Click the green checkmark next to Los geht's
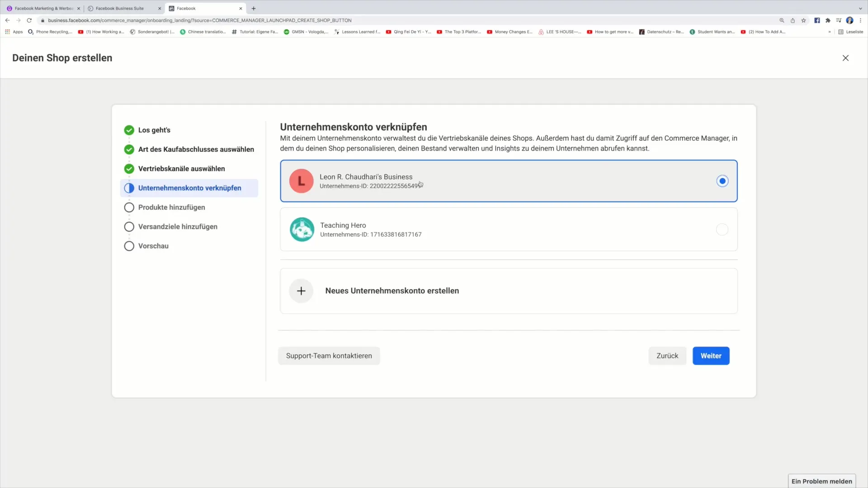This screenshot has width=868, height=488. pos(129,130)
